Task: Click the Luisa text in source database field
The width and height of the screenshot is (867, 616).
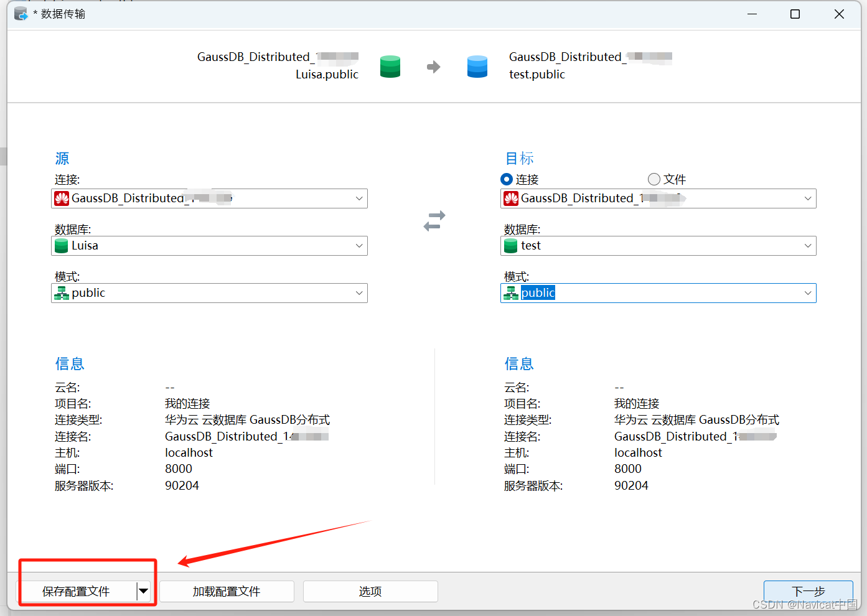Action: point(85,246)
